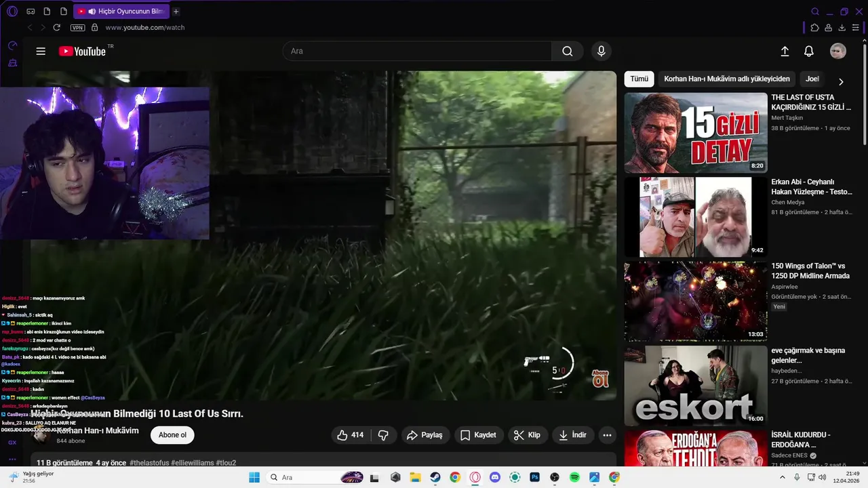Open Steam from the taskbar
Image resolution: width=868 pixels, height=488 pixels.
(x=435, y=478)
